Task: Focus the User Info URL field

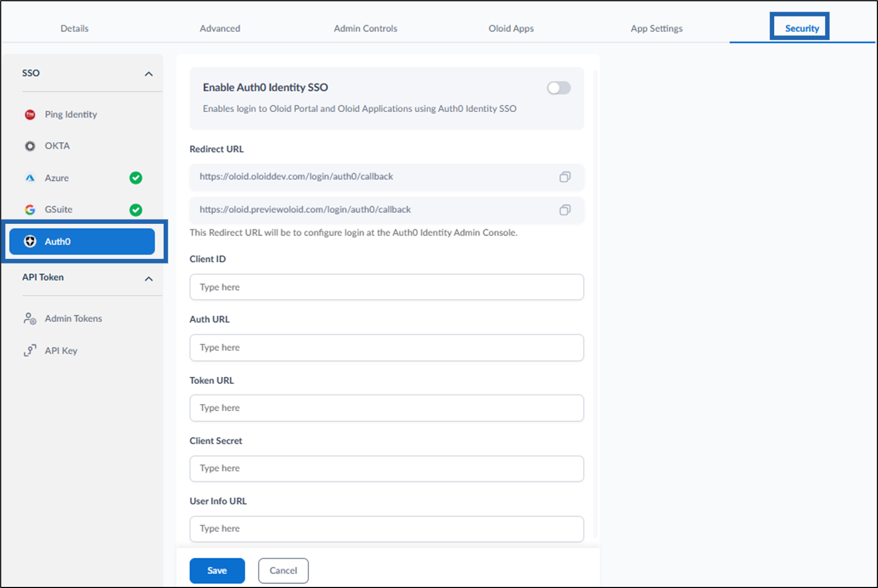Action: click(x=387, y=529)
